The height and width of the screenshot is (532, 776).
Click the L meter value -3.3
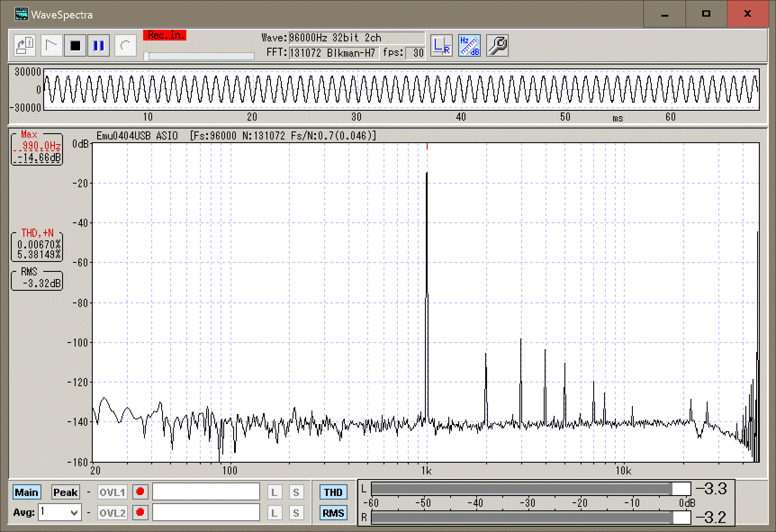coord(711,489)
